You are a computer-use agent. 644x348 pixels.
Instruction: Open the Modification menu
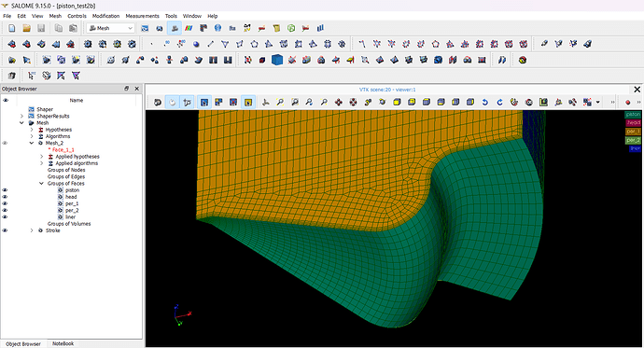105,16
